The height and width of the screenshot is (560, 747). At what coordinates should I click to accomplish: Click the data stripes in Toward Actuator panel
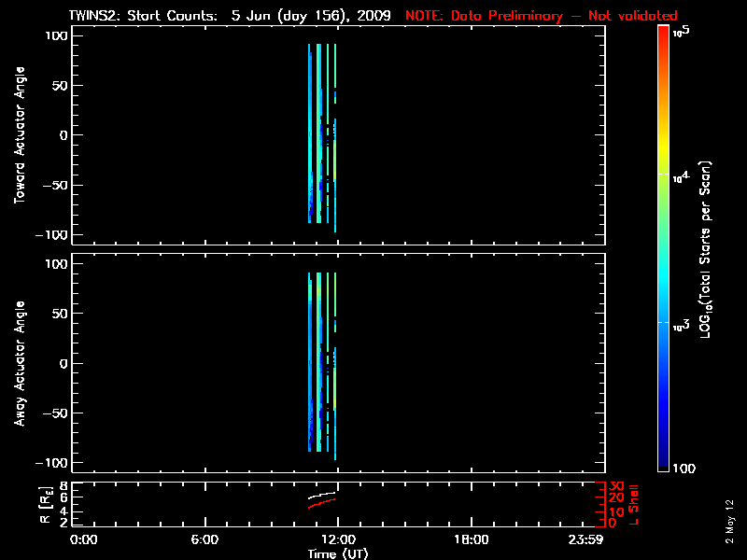coord(318,131)
